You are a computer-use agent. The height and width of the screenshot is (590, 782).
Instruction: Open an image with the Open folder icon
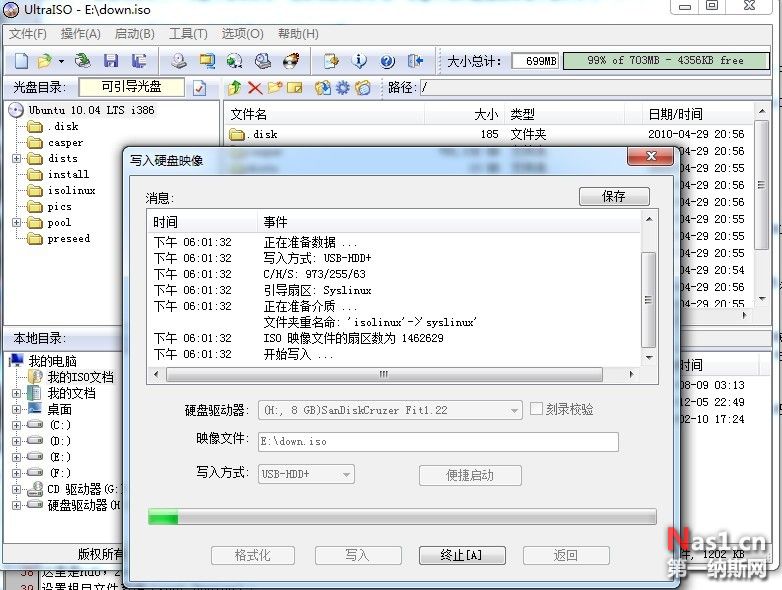[45, 61]
